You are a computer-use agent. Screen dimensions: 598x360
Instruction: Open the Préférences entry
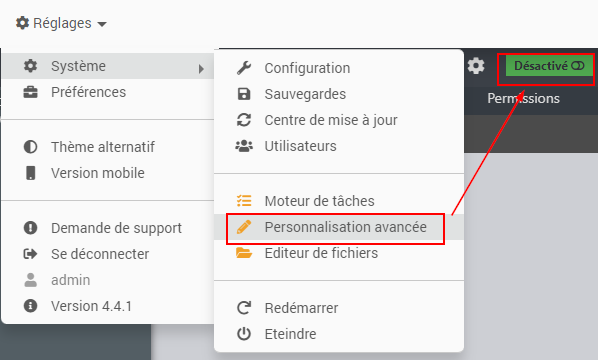[88, 92]
